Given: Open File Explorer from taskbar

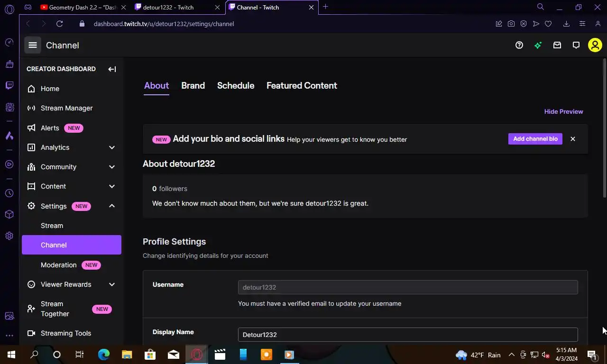Looking at the screenshot, I should tap(127, 355).
